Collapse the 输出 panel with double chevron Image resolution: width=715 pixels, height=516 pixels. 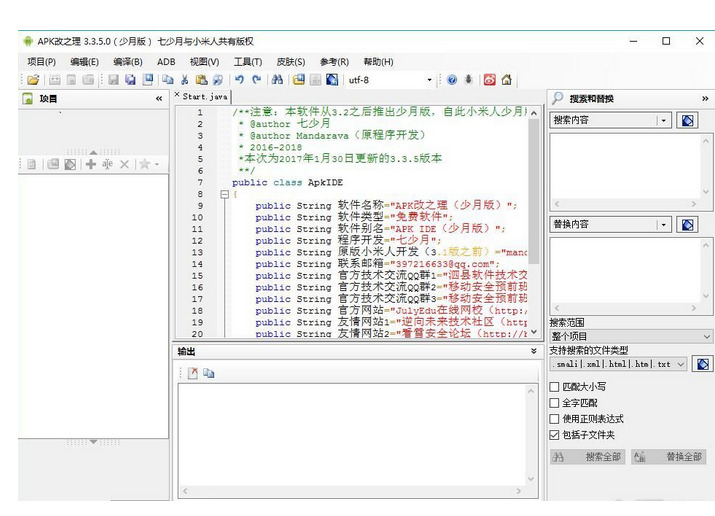[x=534, y=351]
